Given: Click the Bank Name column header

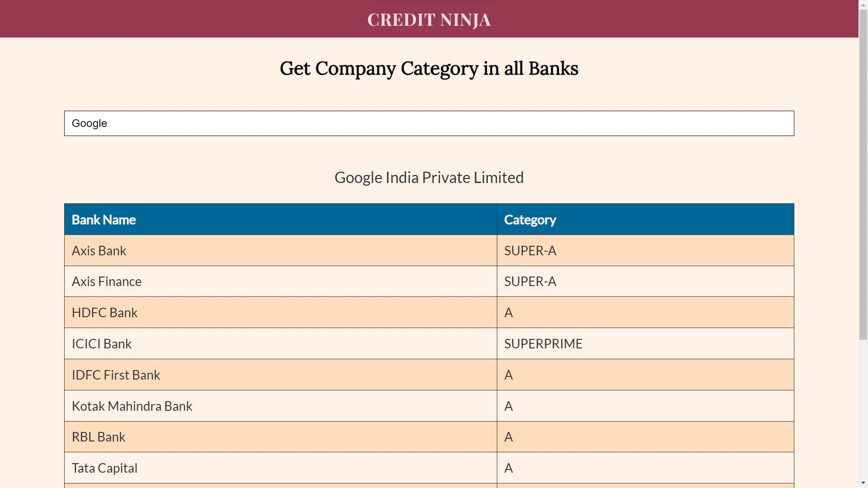Looking at the screenshot, I should pos(104,220).
